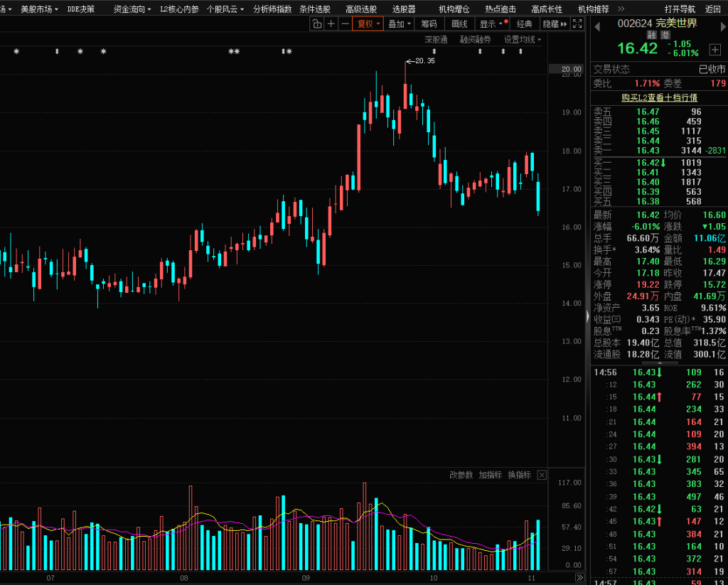Toggle the 港 Hong Kong connect tag
728x585 pixels.
665,35
